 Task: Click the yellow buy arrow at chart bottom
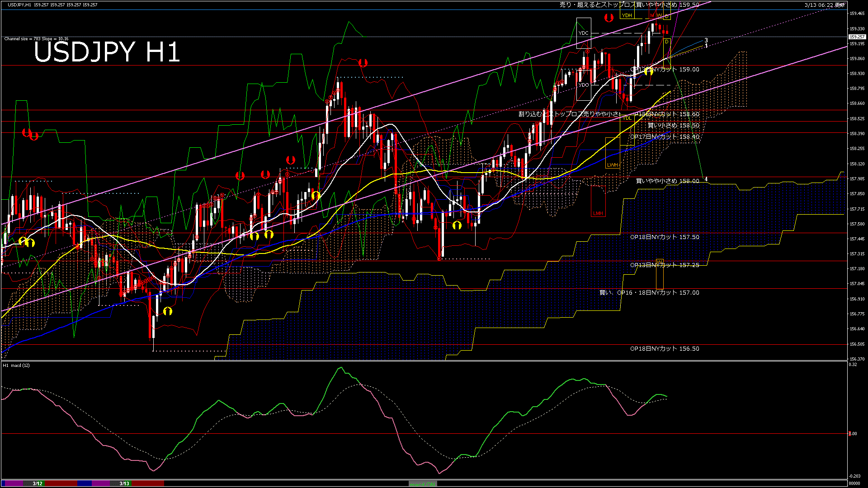168,311
